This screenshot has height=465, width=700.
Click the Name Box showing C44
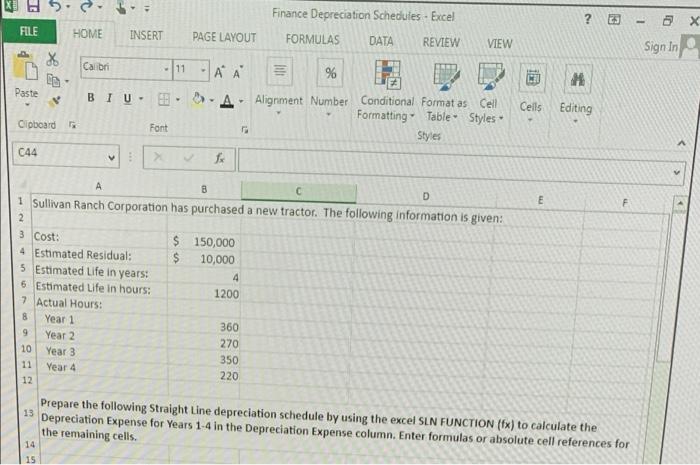(x=59, y=154)
